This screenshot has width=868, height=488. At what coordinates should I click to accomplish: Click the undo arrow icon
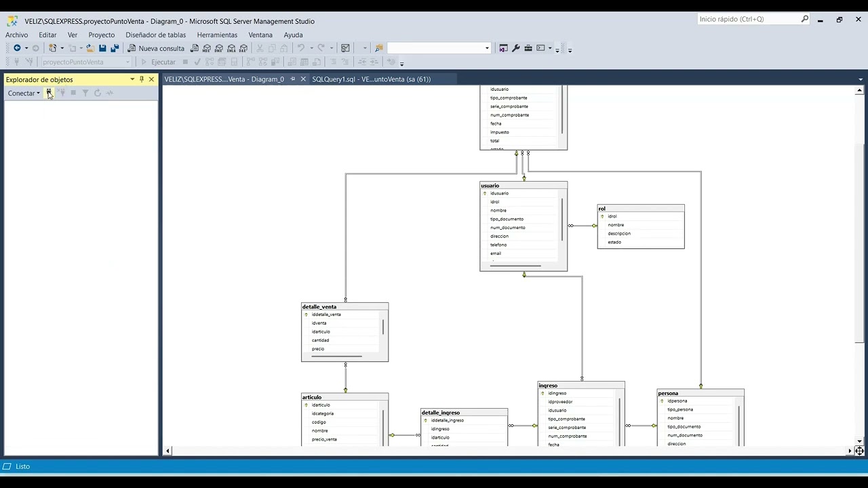301,48
